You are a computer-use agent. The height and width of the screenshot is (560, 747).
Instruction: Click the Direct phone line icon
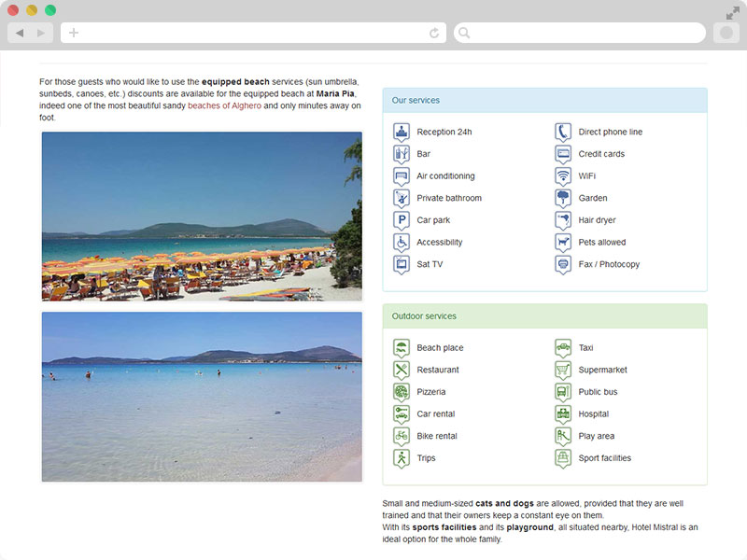click(563, 132)
